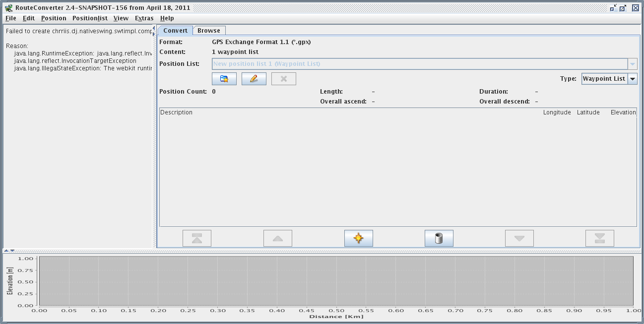Open the Type dropdown showing Waypoint List
The width and height of the screenshot is (644, 324).
(633, 79)
